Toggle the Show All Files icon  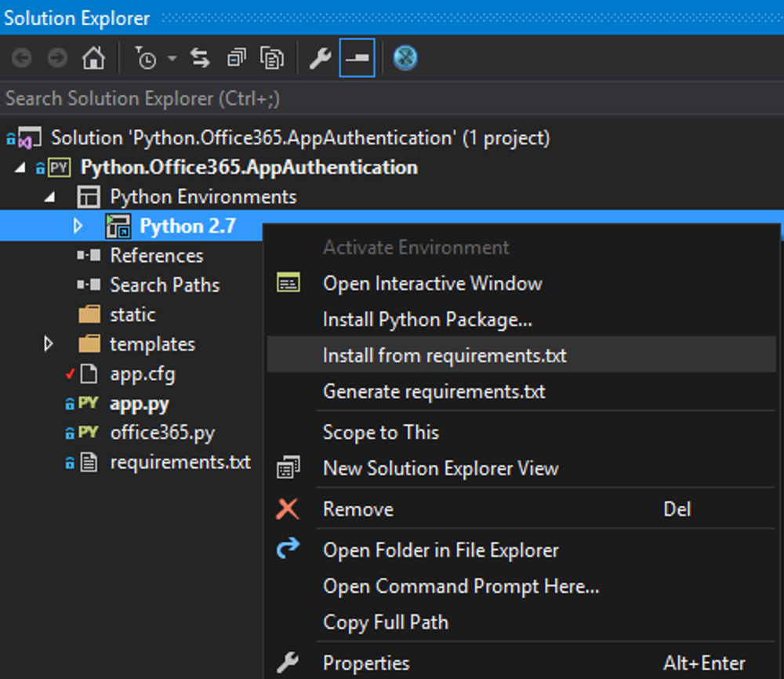click(273, 59)
